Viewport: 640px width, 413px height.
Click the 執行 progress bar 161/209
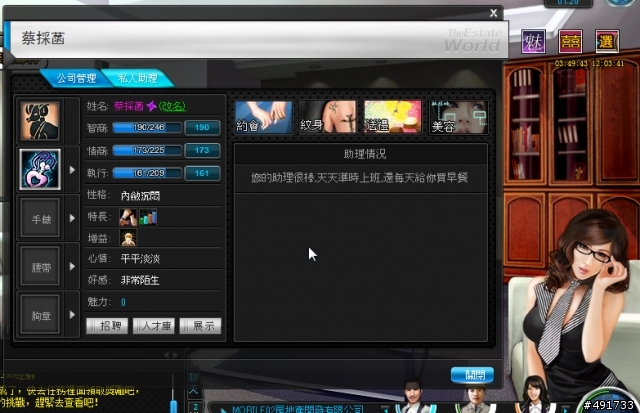pyautogui.click(x=147, y=173)
